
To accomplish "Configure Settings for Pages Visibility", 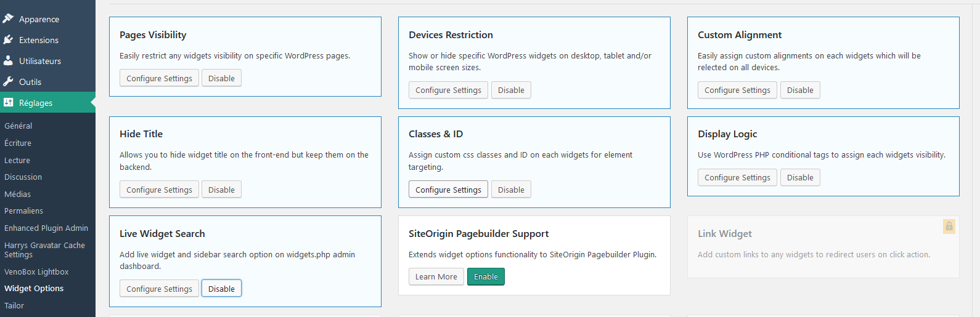I will pos(159,78).
